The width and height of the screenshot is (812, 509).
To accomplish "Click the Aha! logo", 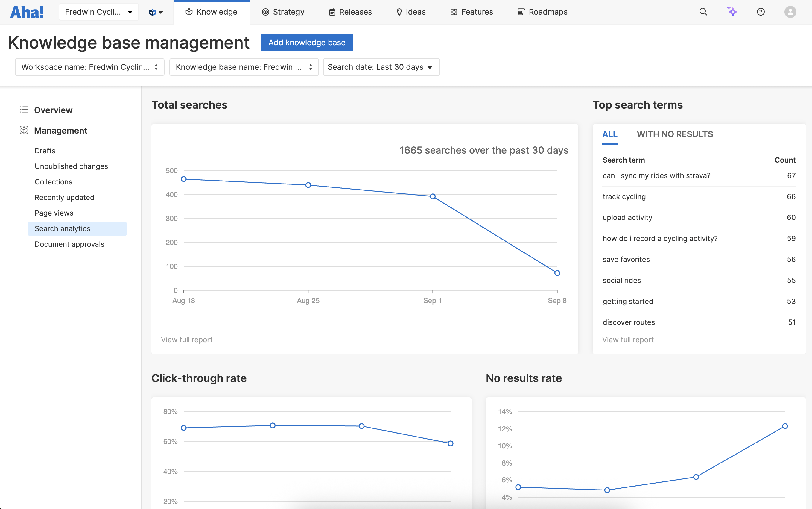I will tap(27, 12).
